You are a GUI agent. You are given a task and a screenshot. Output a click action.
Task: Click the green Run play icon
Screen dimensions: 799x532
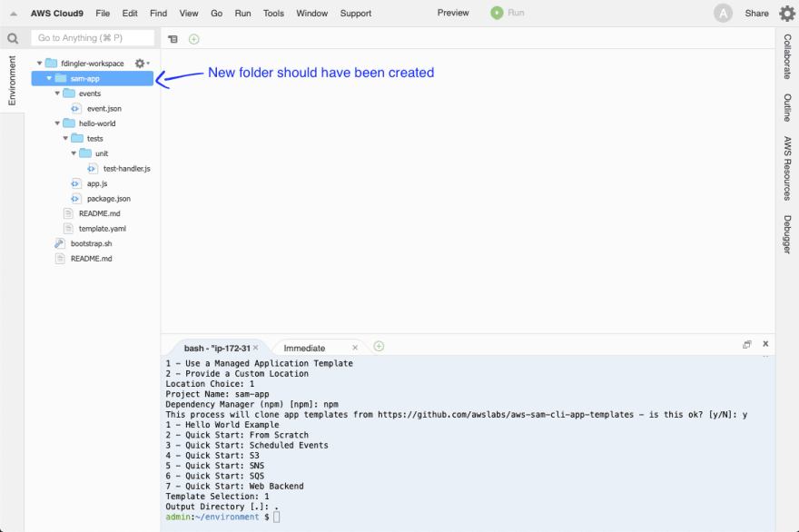tap(497, 13)
